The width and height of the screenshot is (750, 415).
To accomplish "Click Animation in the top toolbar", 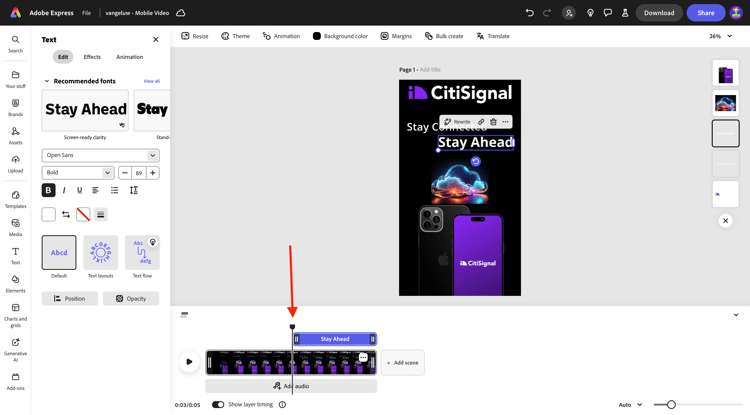I will [x=281, y=36].
